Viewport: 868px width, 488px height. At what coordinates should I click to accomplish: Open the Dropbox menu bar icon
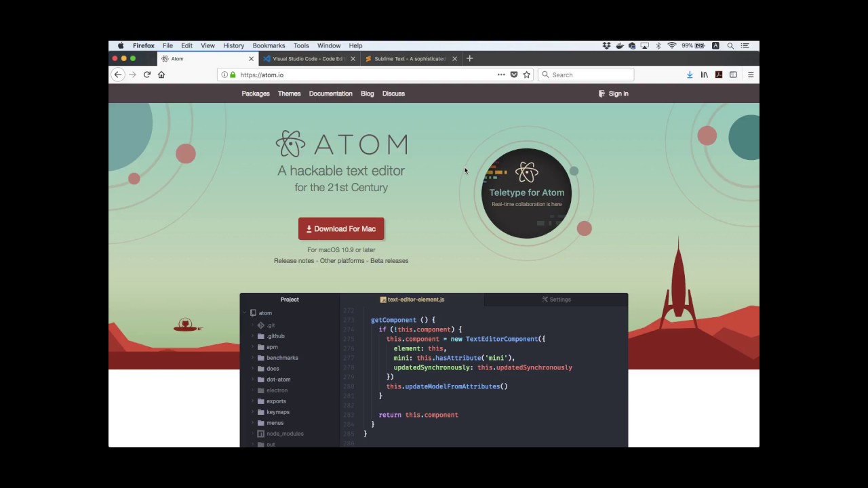606,45
